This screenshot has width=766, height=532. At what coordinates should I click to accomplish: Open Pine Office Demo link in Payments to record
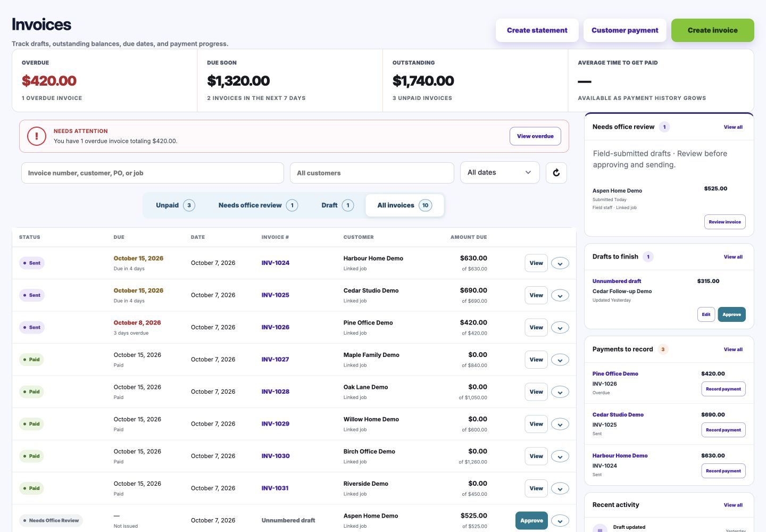(615, 373)
